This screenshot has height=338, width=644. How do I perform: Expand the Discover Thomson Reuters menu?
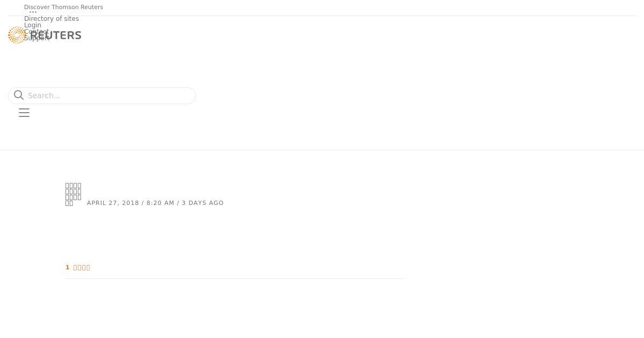[x=63, y=7]
